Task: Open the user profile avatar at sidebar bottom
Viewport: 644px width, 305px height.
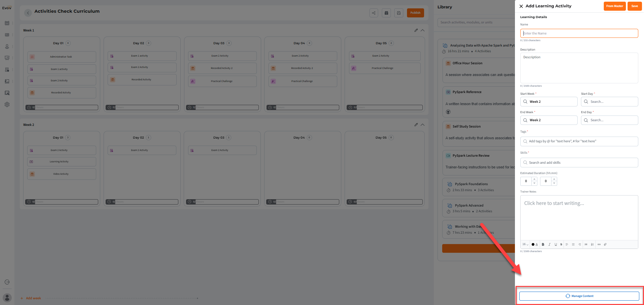Action: 7,298
